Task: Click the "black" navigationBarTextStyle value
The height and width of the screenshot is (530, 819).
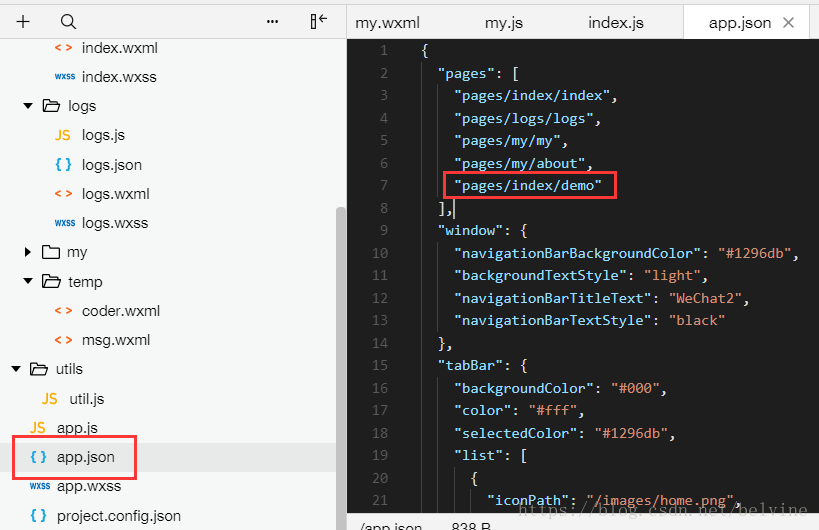Action: [697, 320]
